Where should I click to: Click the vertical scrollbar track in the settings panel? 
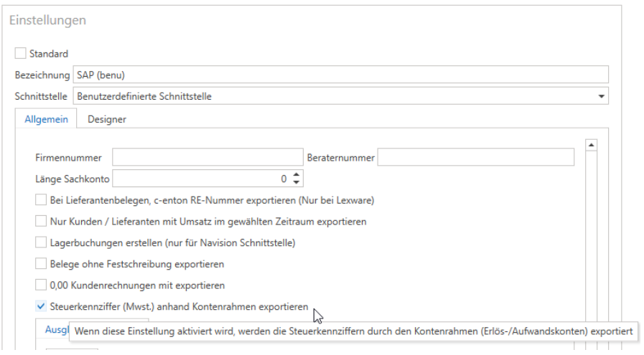coord(592,237)
